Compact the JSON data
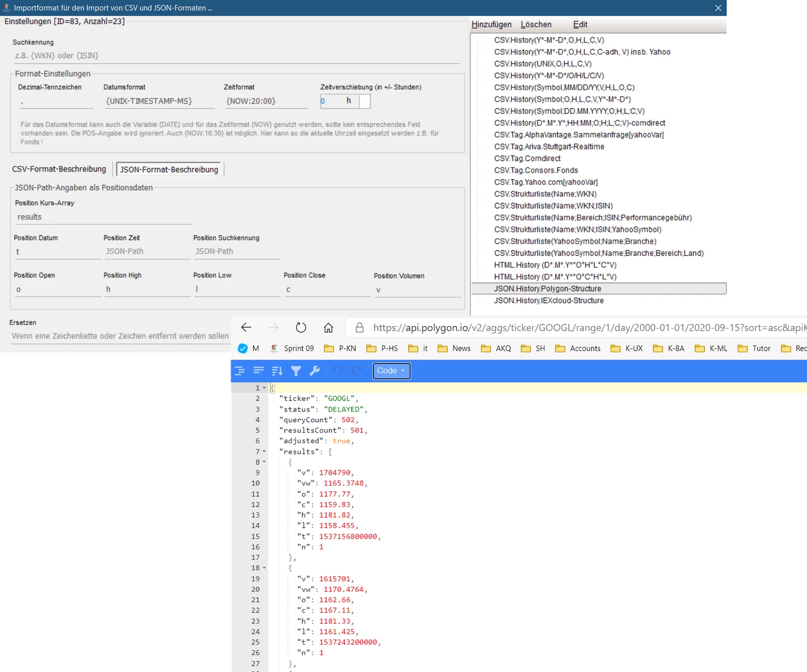This screenshot has height=672, width=807. [258, 371]
